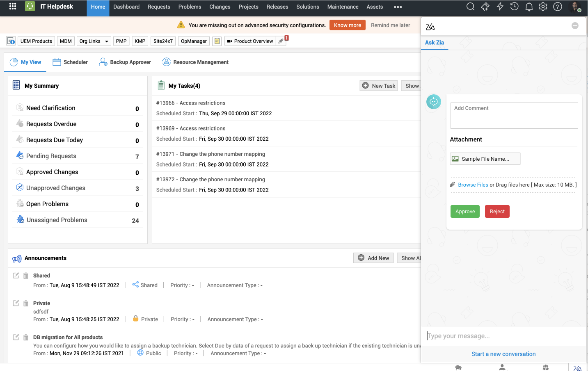This screenshot has height=374, width=588.
Task: Open the search magnifier in top bar
Action: tap(471, 7)
